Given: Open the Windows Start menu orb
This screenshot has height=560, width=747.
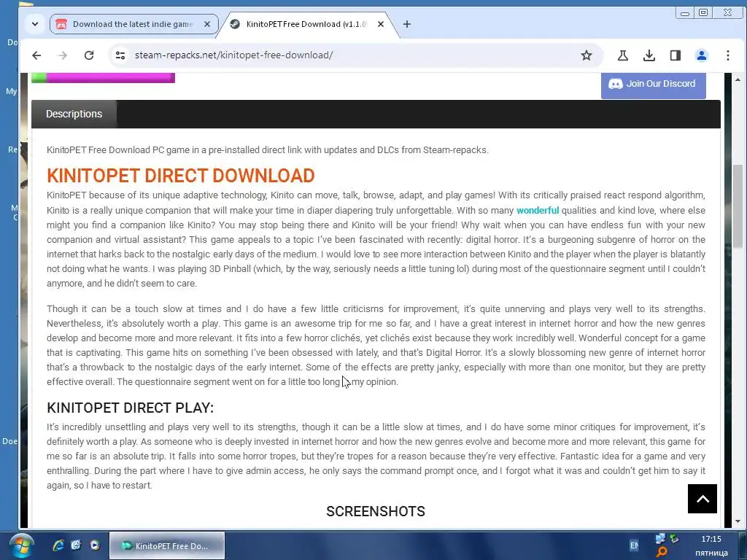Looking at the screenshot, I should coord(22,545).
